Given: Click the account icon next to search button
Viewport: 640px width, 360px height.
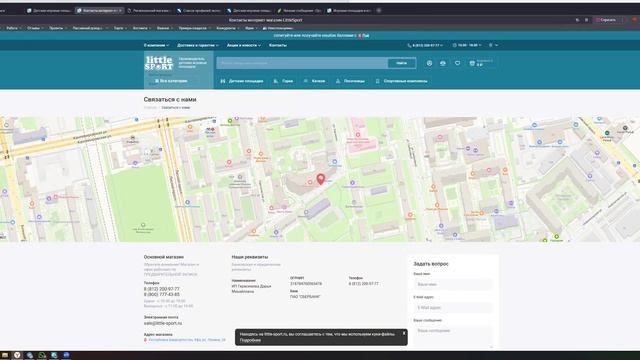Looking at the screenshot, I should pos(429,63).
